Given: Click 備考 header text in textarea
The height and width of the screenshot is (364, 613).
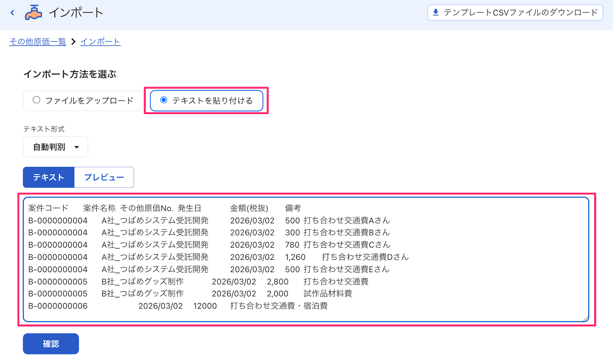Looking at the screenshot, I should [x=293, y=208].
